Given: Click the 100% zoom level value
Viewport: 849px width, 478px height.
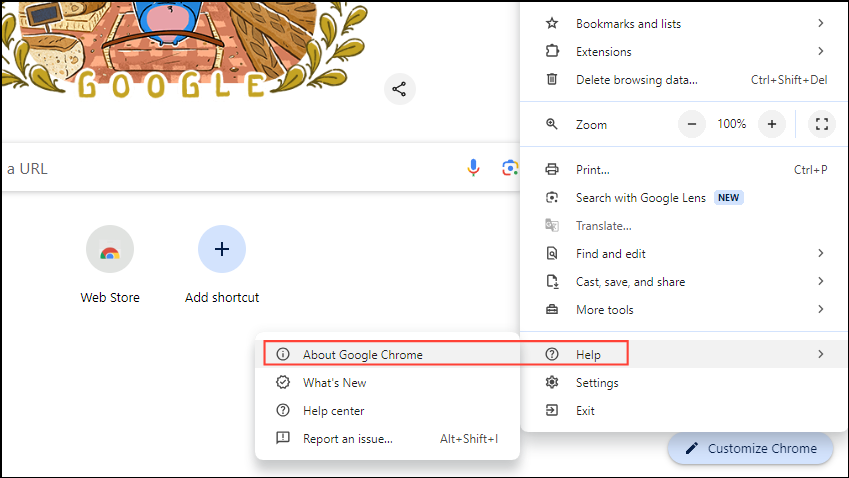Looking at the screenshot, I should coord(732,124).
